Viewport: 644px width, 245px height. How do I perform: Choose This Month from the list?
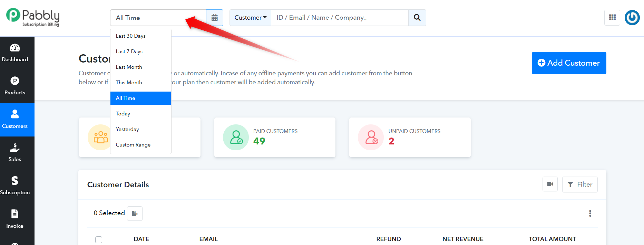point(141,83)
